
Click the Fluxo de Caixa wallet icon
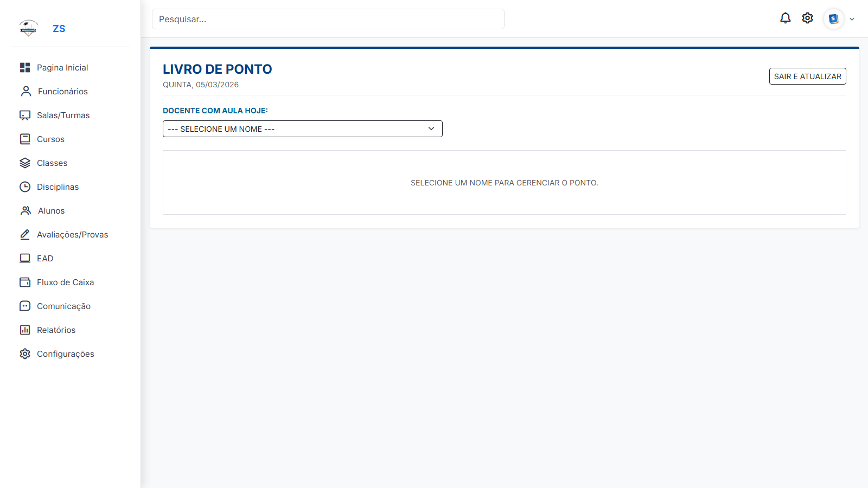(25, 282)
